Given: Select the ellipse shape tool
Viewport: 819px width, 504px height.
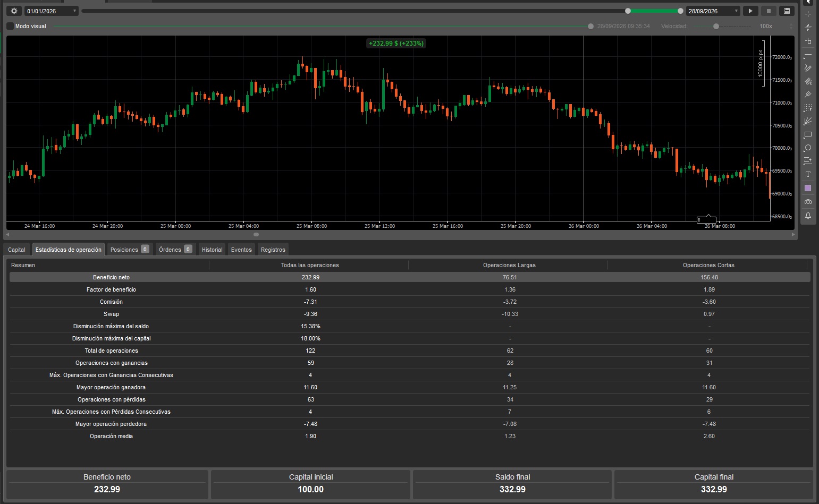Looking at the screenshot, I should point(808,148).
